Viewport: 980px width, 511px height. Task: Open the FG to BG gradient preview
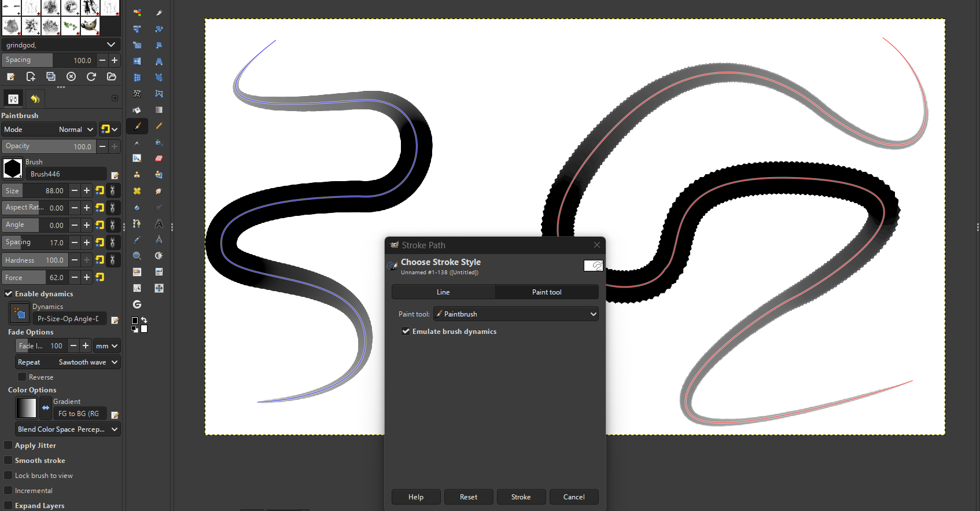tap(26, 408)
